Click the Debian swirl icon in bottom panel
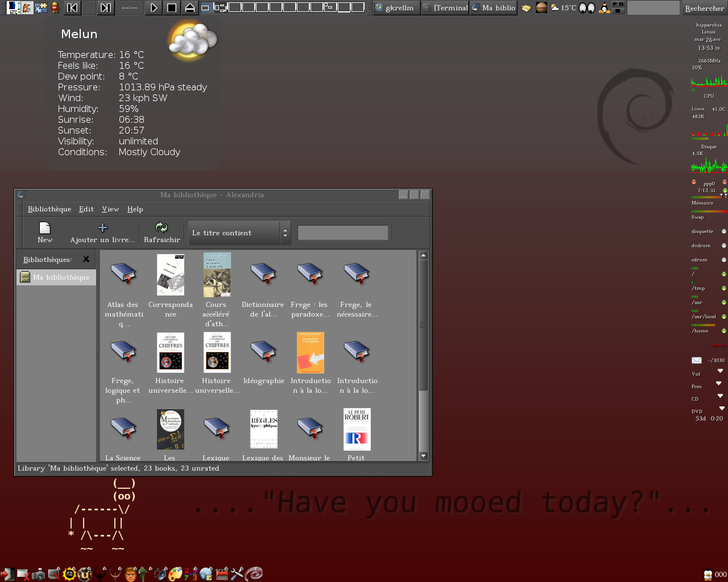The width and height of the screenshot is (728, 582). (254, 574)
